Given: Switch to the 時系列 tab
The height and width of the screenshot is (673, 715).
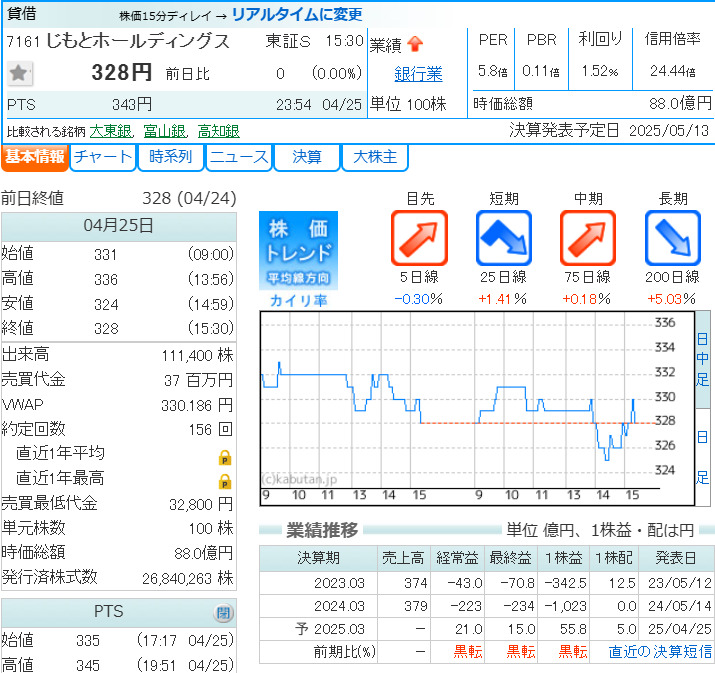Looking at the screenshot, I should pos(171,157).
